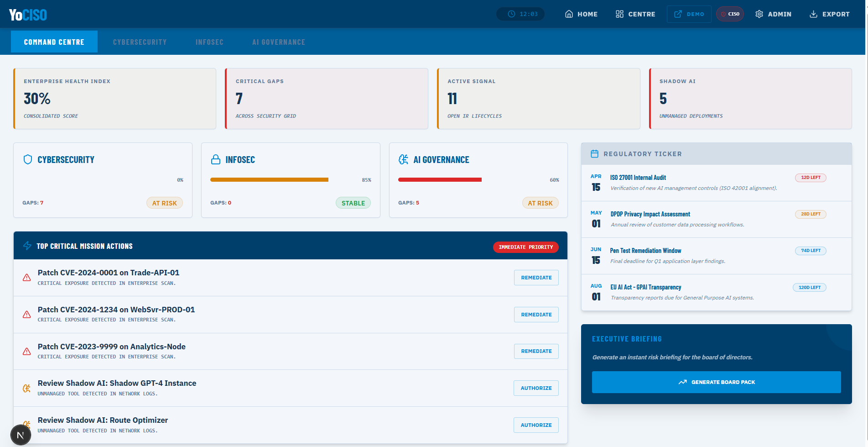
Task: Click warning triangle beside CVE-2023-9999 action
Action: 27,351
